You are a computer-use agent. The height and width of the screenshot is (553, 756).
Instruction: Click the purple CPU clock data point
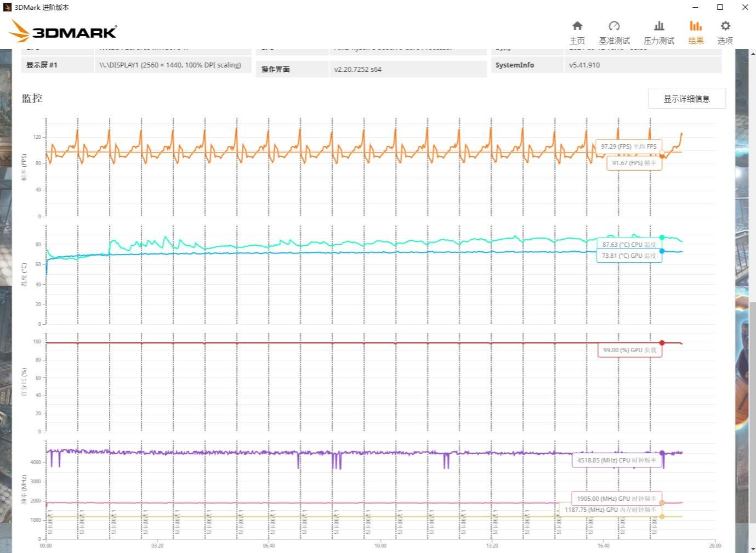point(662,453)
